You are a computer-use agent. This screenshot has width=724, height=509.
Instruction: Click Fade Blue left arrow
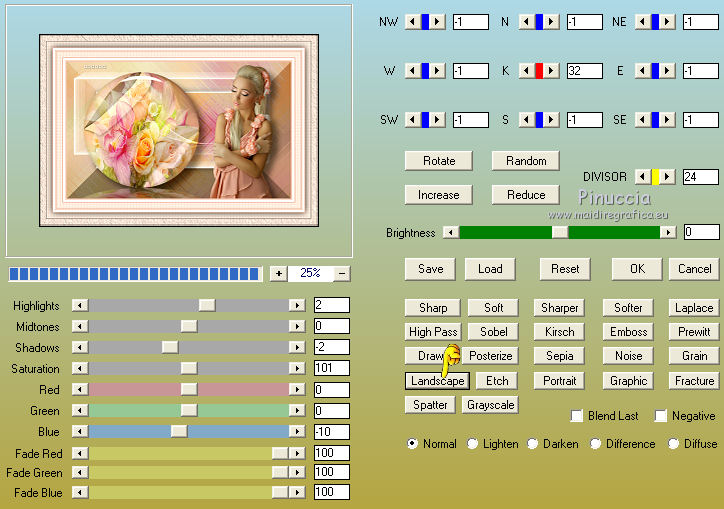[80, 492]
